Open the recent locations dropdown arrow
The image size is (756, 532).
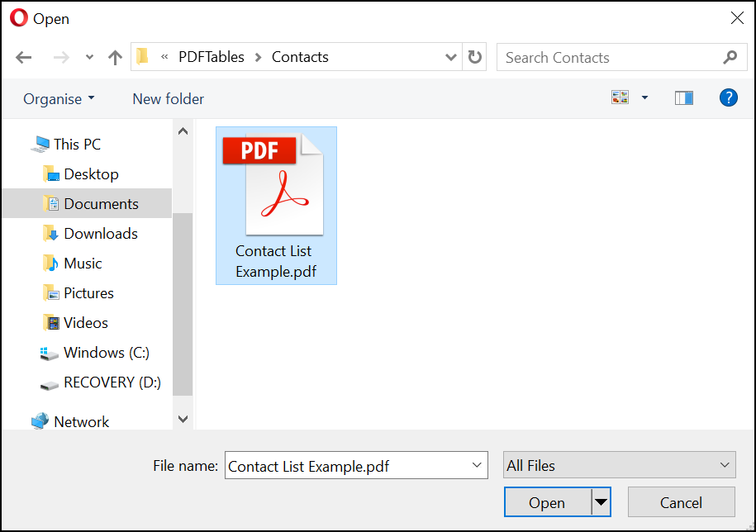coord(89,57)
